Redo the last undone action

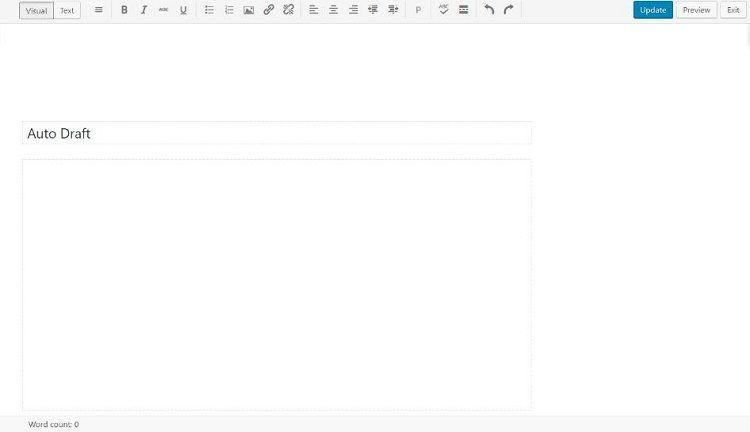508,10
